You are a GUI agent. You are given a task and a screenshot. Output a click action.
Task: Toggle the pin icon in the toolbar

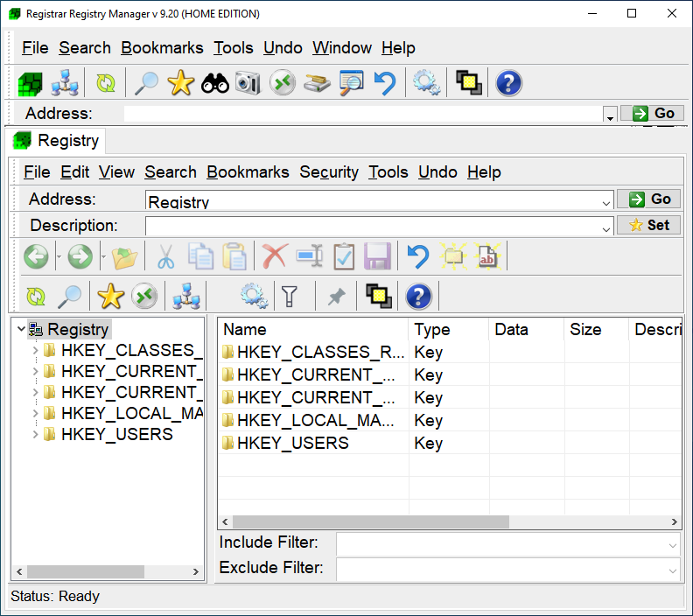coord(336,297)
